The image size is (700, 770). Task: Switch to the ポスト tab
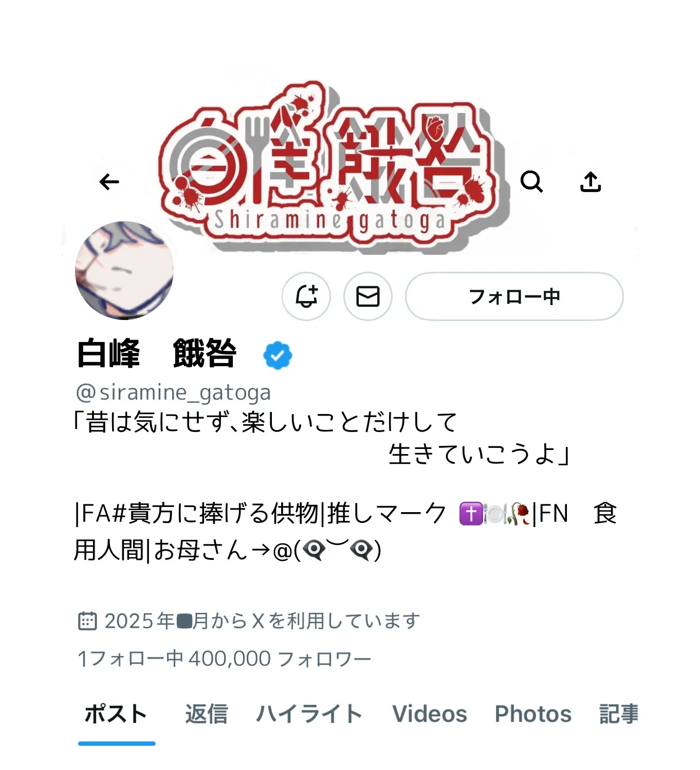[116, 714]
